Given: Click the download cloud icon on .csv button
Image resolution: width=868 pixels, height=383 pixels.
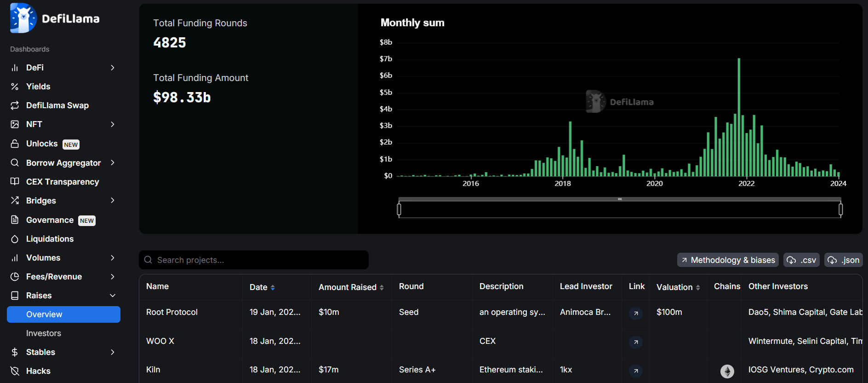Looking at the screenshot, I should pyautogui.click(x=791, y=260).
